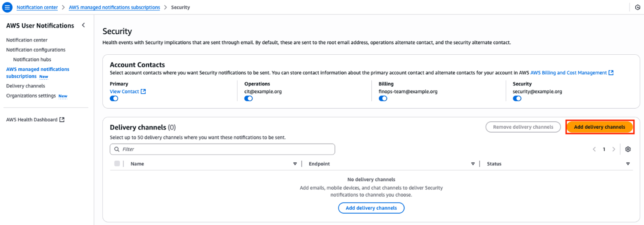The height and width of the screenshot is (225, 644).
Task: Click the orange Add delivery channels button
Action: pyautogui.click(x=599, y=127)
